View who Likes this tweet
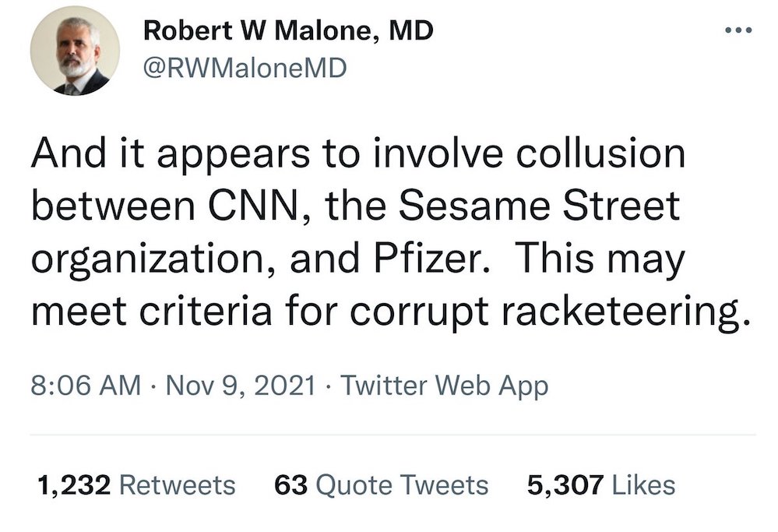The height and width of the screenshot is (532, 778). (642, 485)
